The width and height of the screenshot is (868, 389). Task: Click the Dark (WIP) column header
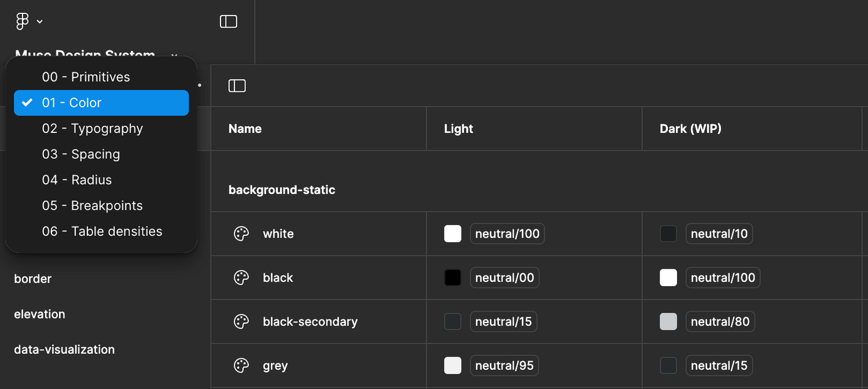(690, 128)
